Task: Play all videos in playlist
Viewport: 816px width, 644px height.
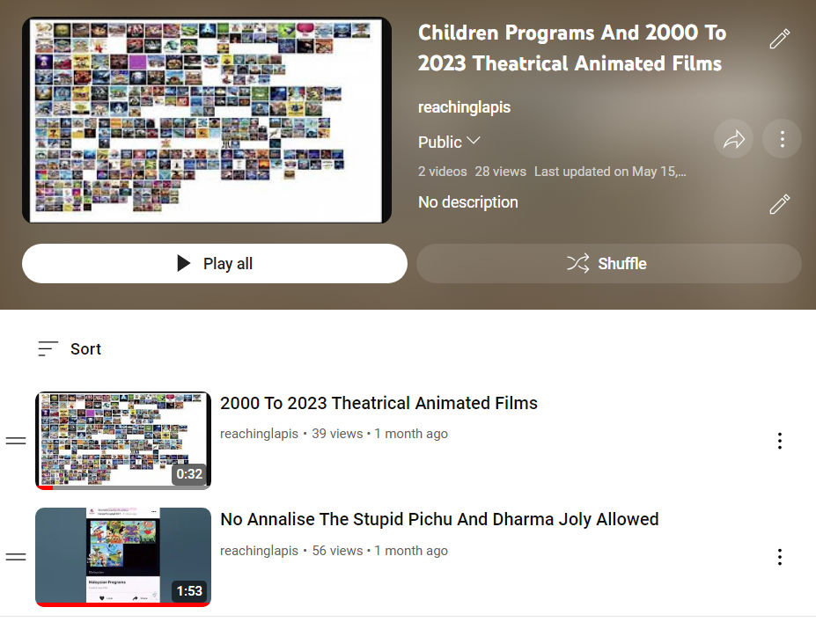Action: pyautogui.click(x=215, y=264)
